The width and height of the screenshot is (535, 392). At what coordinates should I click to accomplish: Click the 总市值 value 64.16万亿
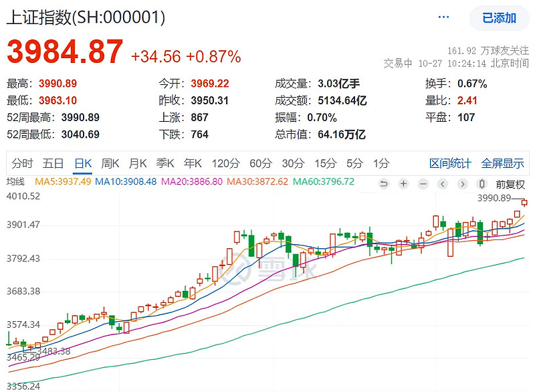pyautogui.click(x=342, y=134)
